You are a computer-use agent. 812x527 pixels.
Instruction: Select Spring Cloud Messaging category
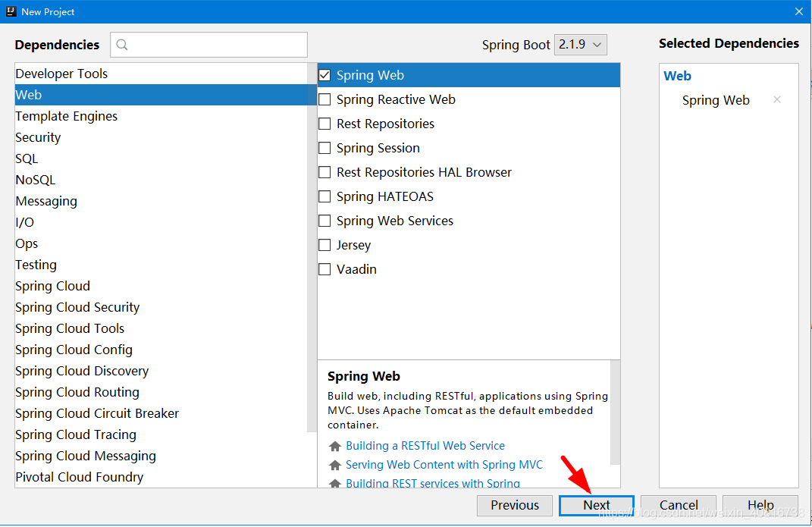click(161, 456)
